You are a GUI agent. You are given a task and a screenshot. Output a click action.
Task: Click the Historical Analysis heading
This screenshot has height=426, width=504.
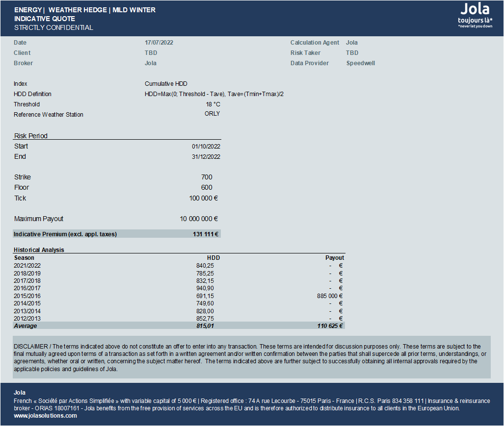(x=39, y=250)
